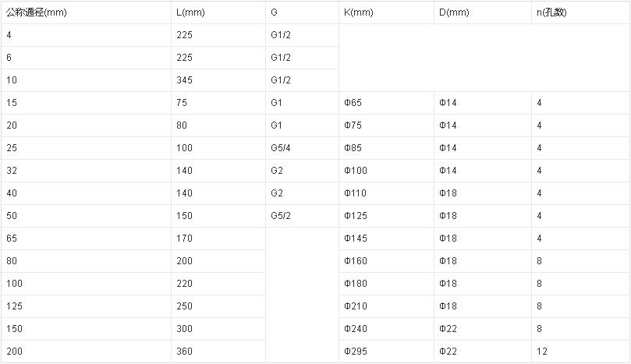Click the D(mm) column header
Screen dimensions: 631x364
point(453,12)
